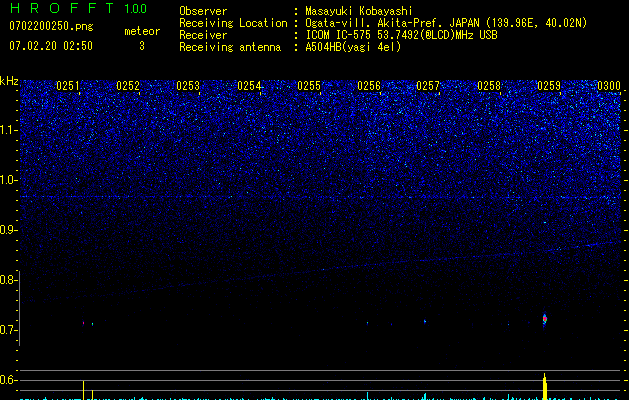The width and height of the screenshot is (629, 400).
Task: Click the 1.0 frequency axis label
Action: pos(8,180)
